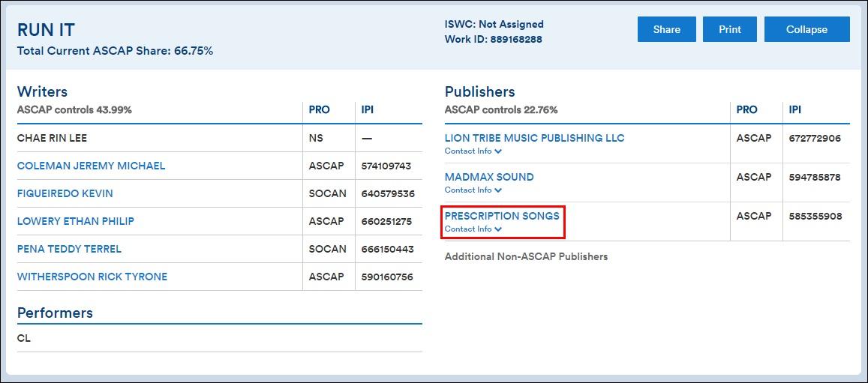Expand Contact Info for Madmax Sound
The height and width of the screenshot is (383, 868).
(x=473, y=190)
